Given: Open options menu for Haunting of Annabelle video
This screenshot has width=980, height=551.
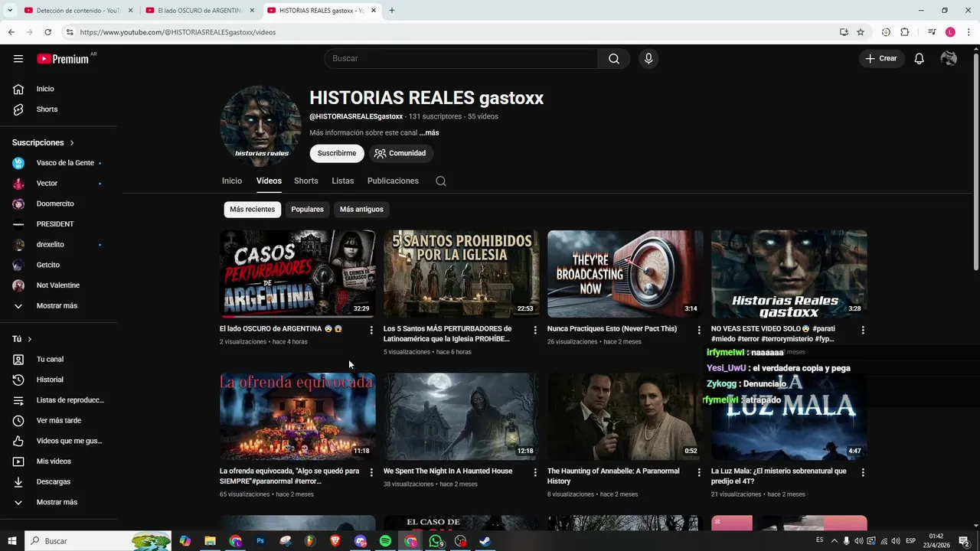Looking at the screenshot, I should [x=699, y=472].
